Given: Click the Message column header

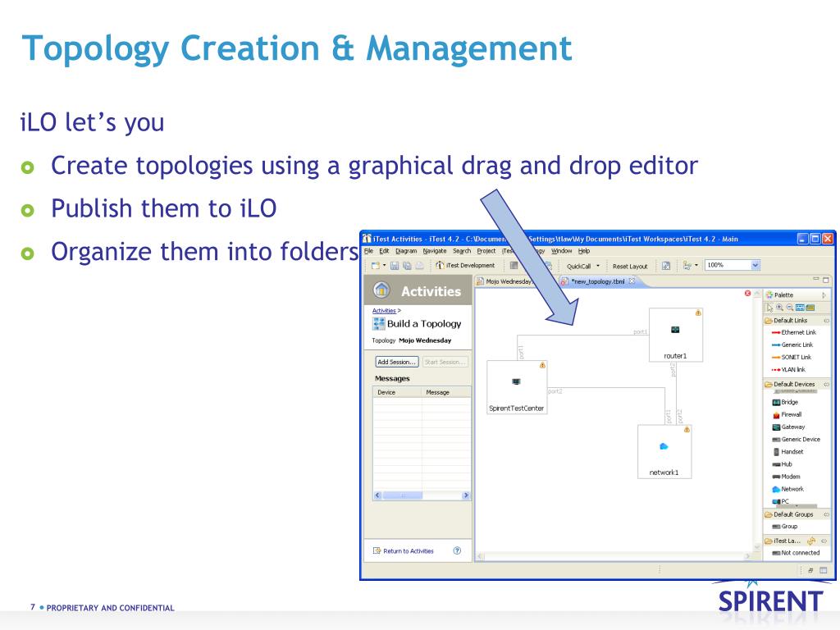Looking at the screenshot, I should point(446,392).
